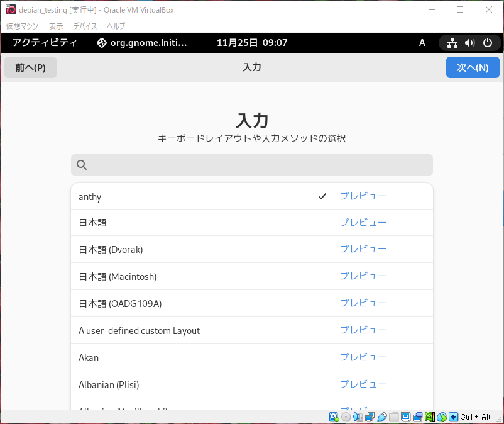This screenshot has width=504, height=424.
Task: Pick the Albanian (Plisi) layout
Action: pos(252,384)
